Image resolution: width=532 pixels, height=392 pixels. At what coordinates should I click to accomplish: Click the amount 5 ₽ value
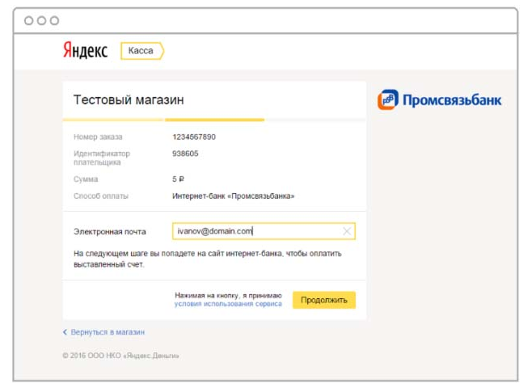pos(178,179)
